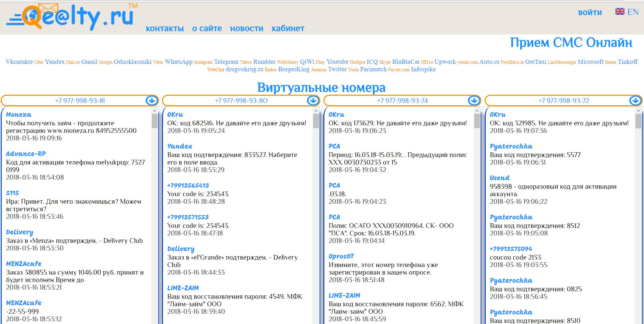This screenshot has height=324, width=644.
Task: Click the heading Виртуальные номера
Action: click(321, 88)
